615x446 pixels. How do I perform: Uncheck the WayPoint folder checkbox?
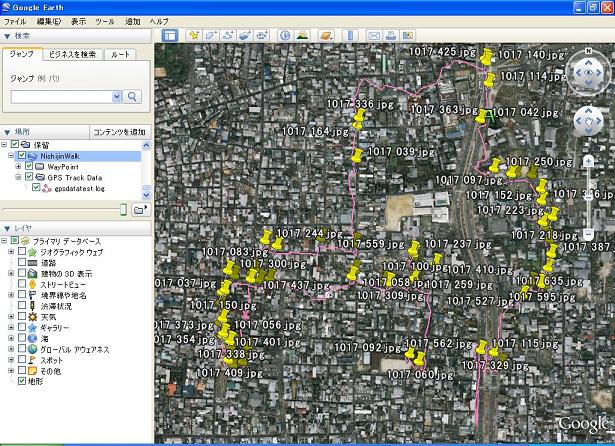click(29, 166)
